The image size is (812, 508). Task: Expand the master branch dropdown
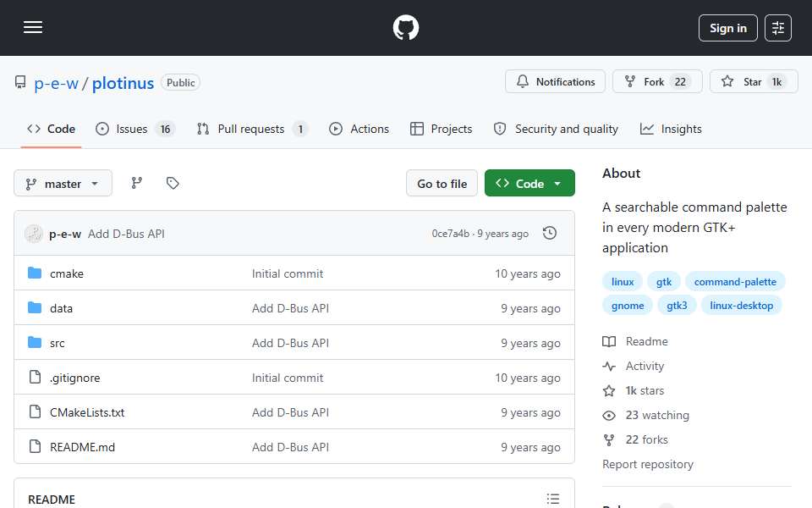[x=63, y=183]
